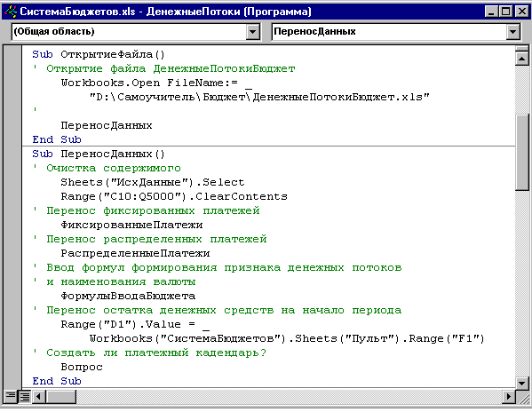Screen dimensions: 532x412
Task: Click the vertical scrollbar down arrow
Action: 522,384
